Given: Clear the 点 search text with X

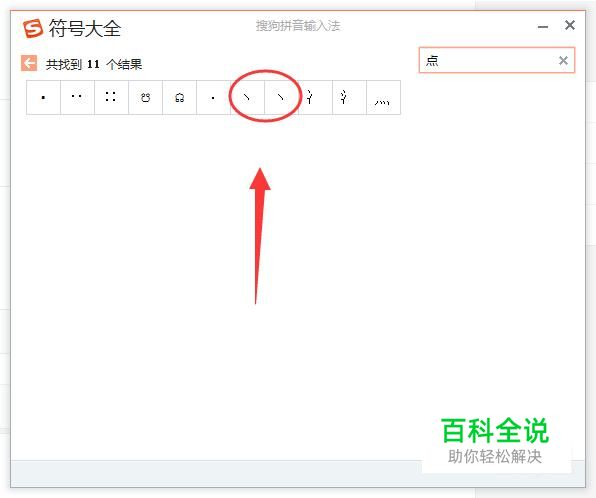Looking at the screenshot, I should click(563, 60).
